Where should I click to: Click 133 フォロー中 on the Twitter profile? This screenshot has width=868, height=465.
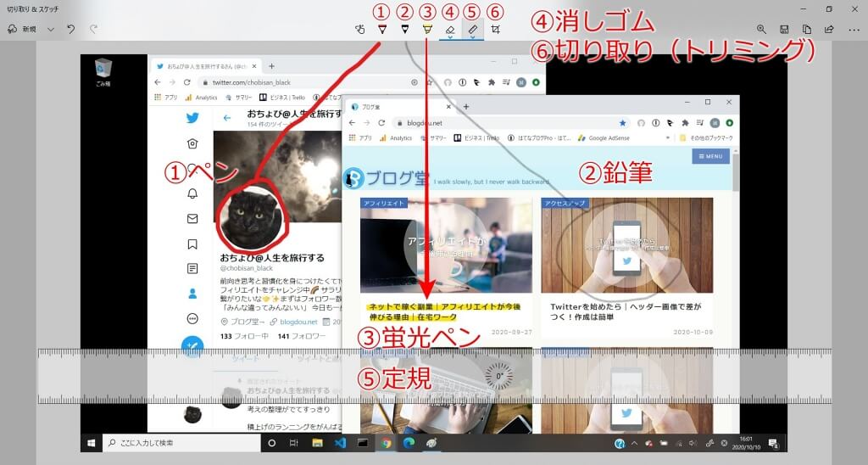[243, 336]
